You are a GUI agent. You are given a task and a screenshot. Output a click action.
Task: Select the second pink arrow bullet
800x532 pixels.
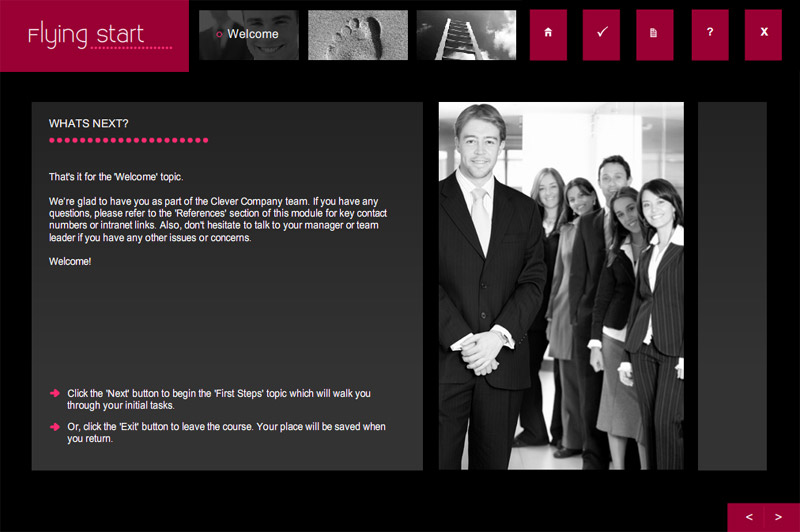click(55, 426)
